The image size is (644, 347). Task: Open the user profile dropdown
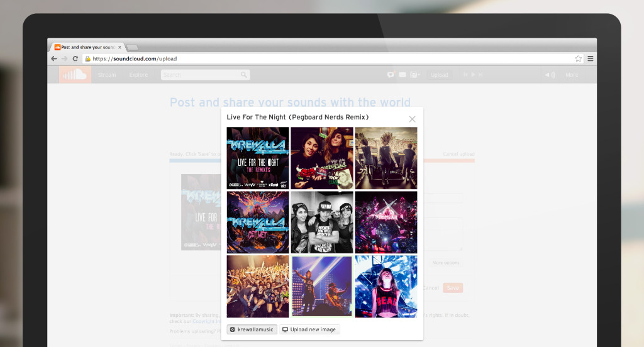(x=415, y=75)
